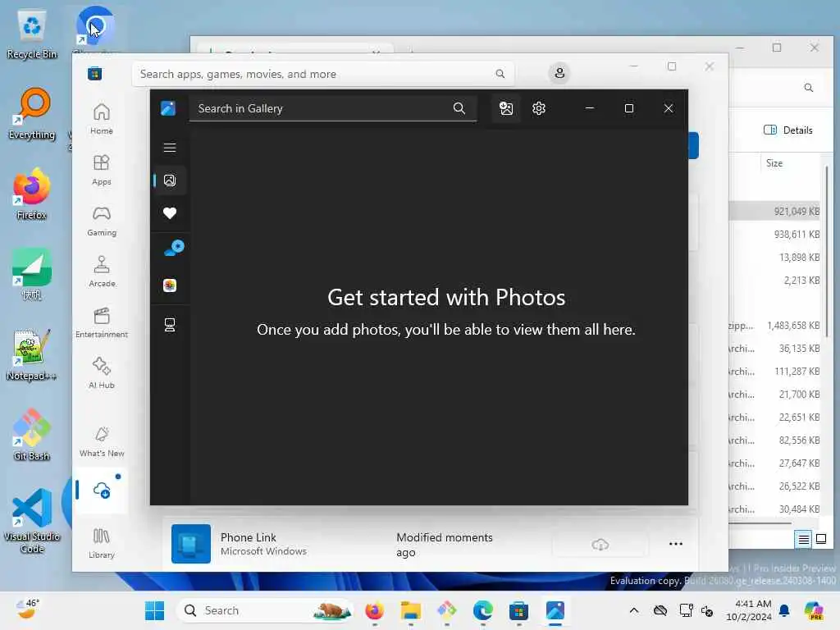Click Phone Link app name text
This screenshot has height=630, width=840.
click(248, 537)
